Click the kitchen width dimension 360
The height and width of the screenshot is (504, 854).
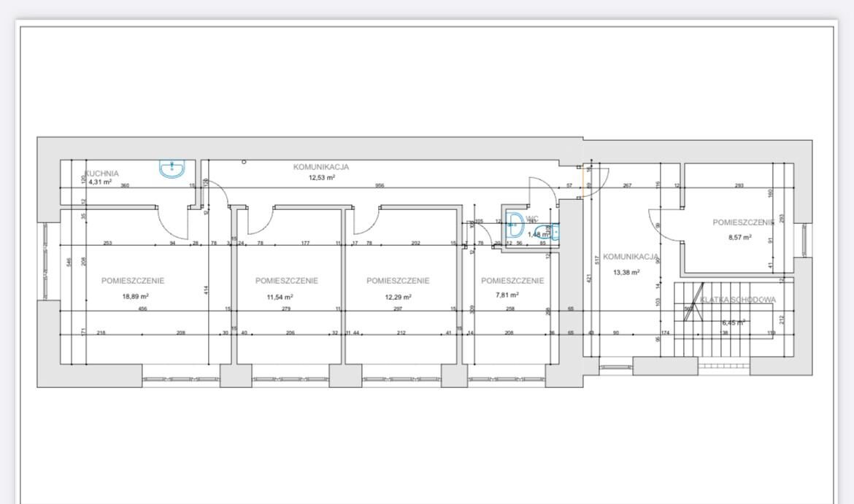[x=125, y=185]
